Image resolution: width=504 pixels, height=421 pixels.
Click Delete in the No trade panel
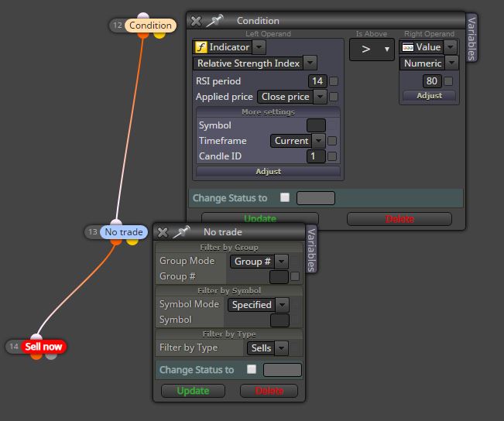tap(269, 391)
